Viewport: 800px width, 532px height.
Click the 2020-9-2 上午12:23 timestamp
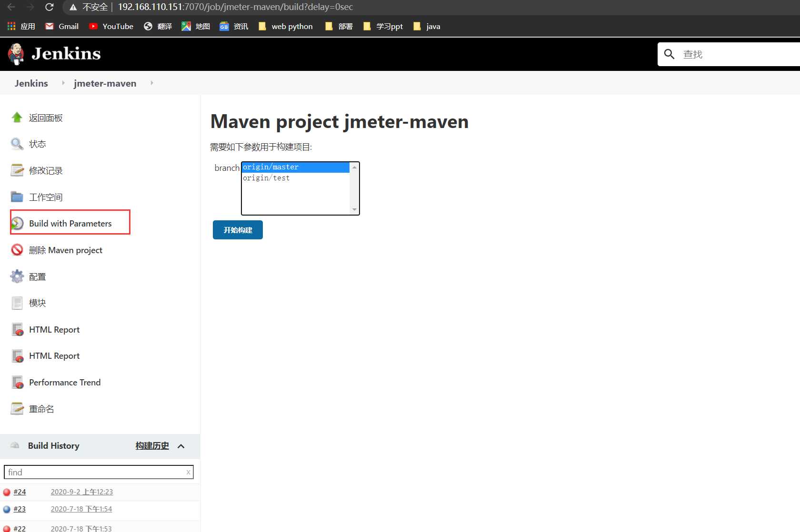pos(82,492)
